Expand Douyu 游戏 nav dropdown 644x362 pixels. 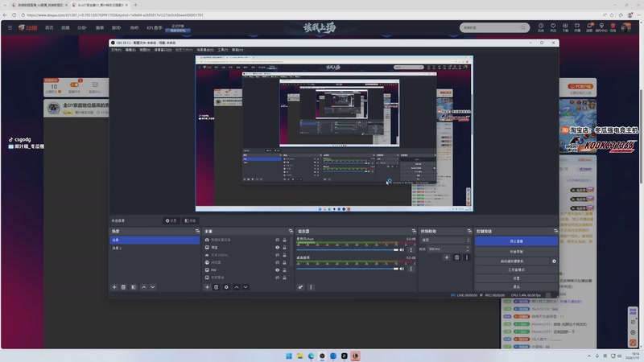pyautogui.click(x=117, y=27)
